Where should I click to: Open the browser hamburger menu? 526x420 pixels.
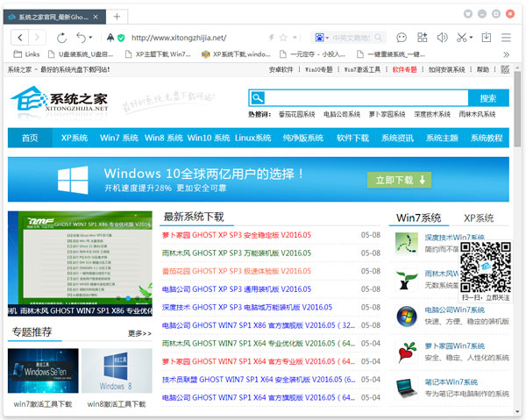click(x=506, y=38)
